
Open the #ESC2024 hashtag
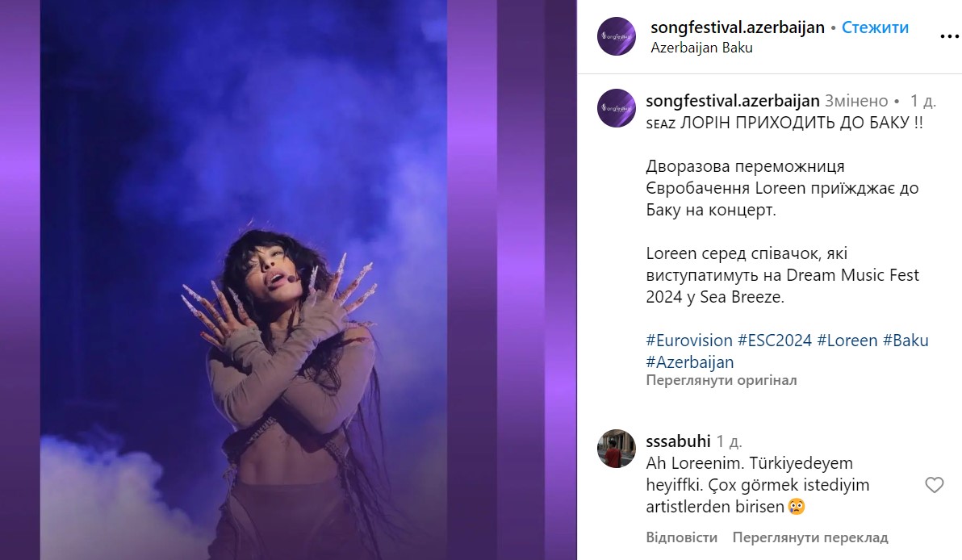tap(774, 341)
